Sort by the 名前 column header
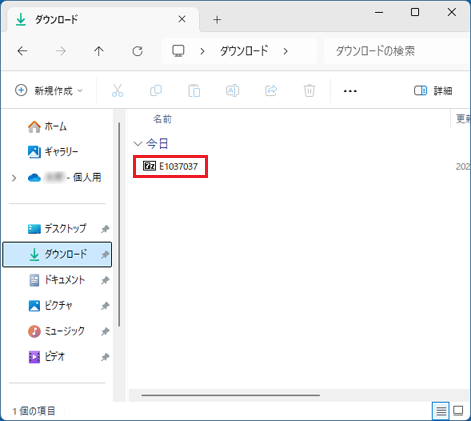Viewport: 471px width, 421px height. tap(162, 119)
